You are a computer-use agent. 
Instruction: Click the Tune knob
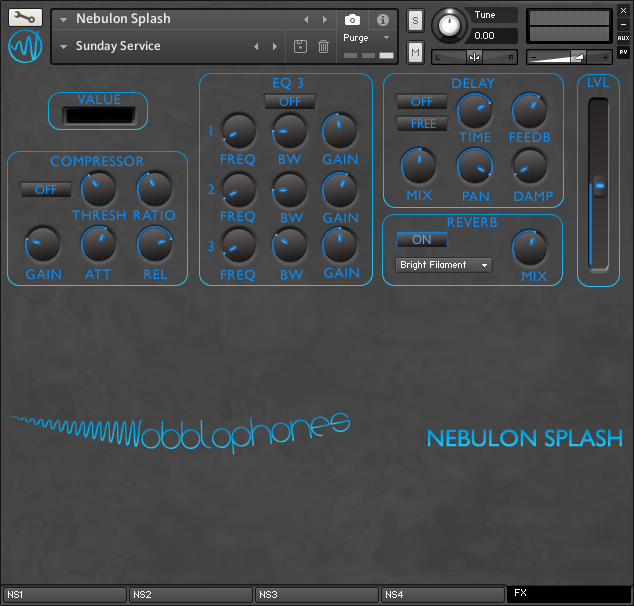449,26
